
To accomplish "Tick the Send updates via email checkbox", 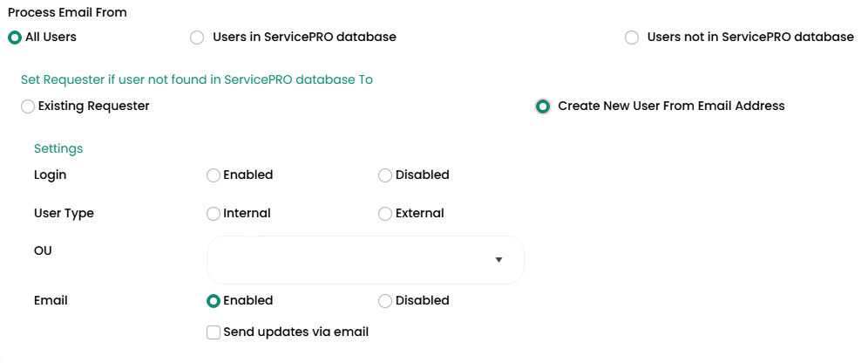I will coord(214,332).
